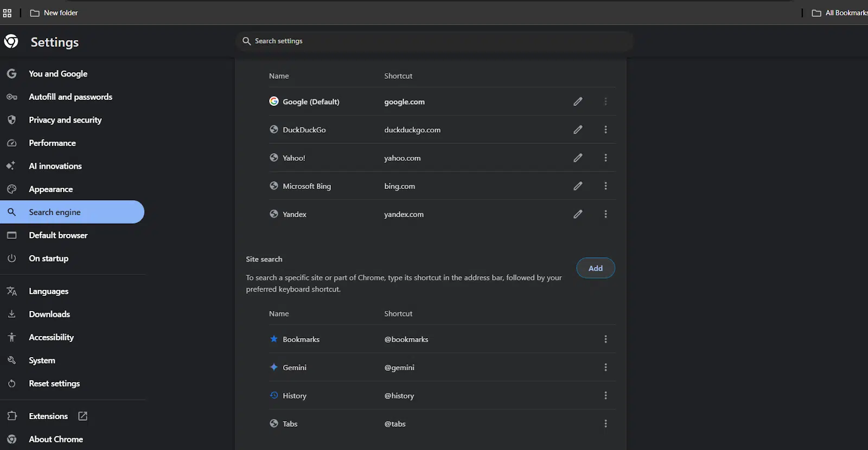The width and height of the screenshot is (868, 450).
Task: Click the bing.com shortcut text
Action: pos(399,187)
